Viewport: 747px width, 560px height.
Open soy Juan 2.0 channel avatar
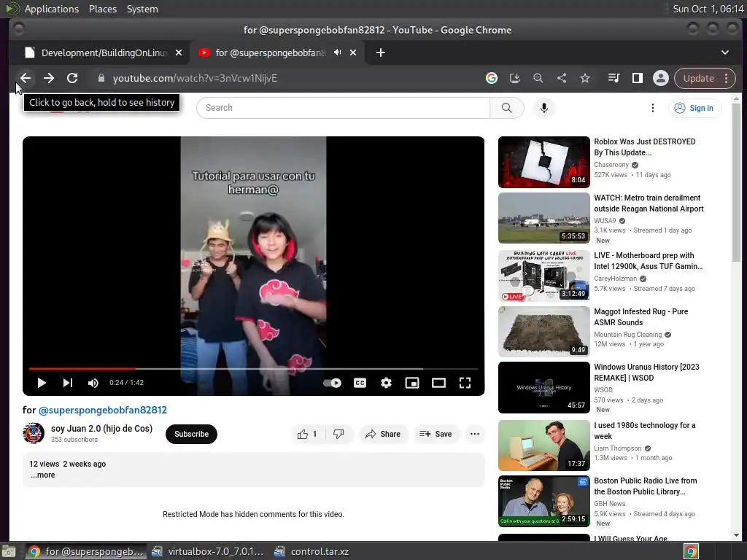34,433
